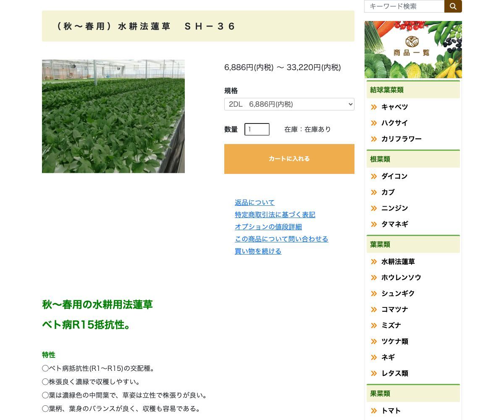The width and height of the screenshot is (504, 420).
Task: Expand the 結球葉菜類 category section
Action: tap(413, 90)
